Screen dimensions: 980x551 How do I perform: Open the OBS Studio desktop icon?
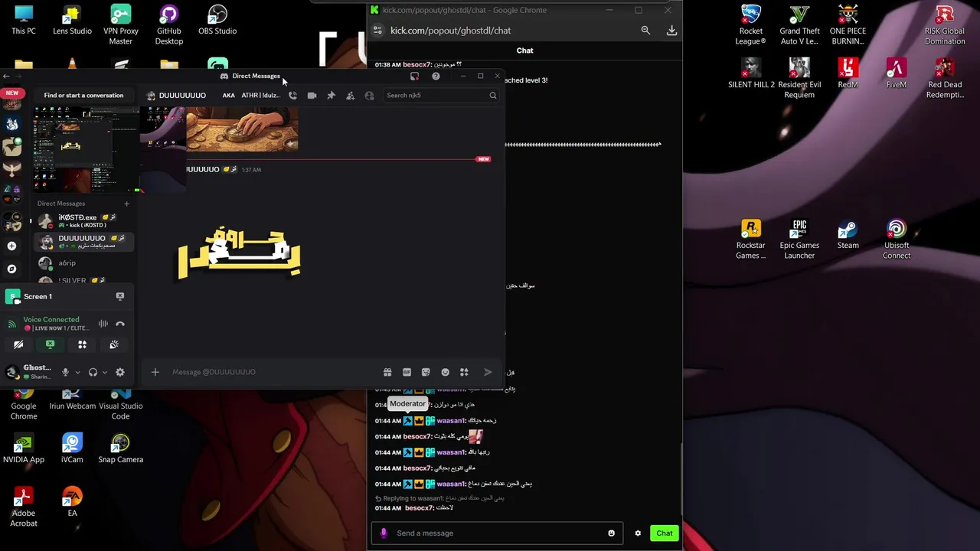click(217, 21)
